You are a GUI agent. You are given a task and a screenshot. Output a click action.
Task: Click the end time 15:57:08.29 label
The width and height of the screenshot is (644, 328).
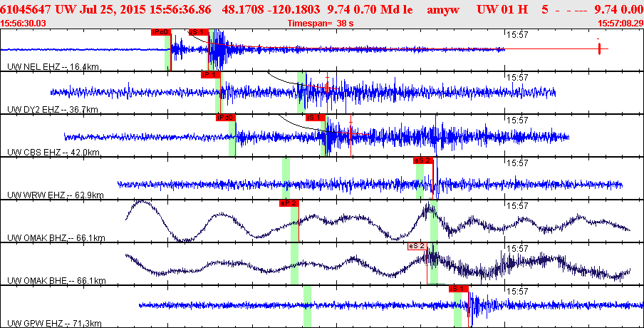(x=620, y=23)
